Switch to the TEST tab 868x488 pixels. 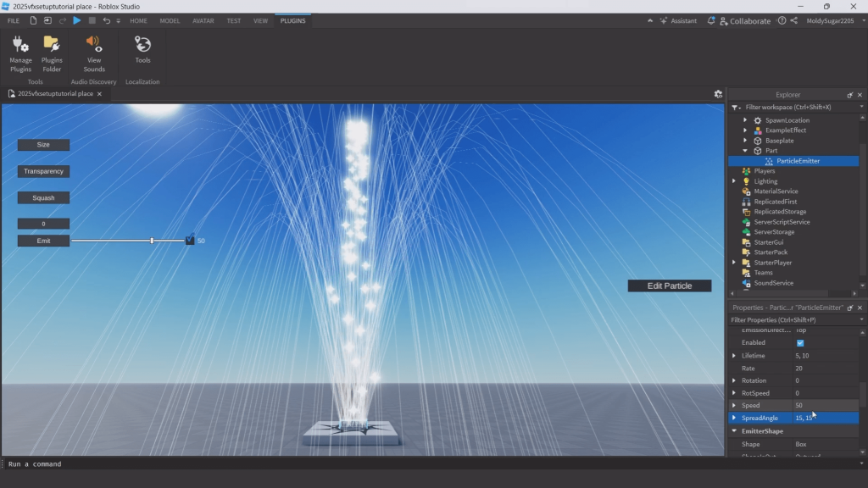(x=234, y=20)
